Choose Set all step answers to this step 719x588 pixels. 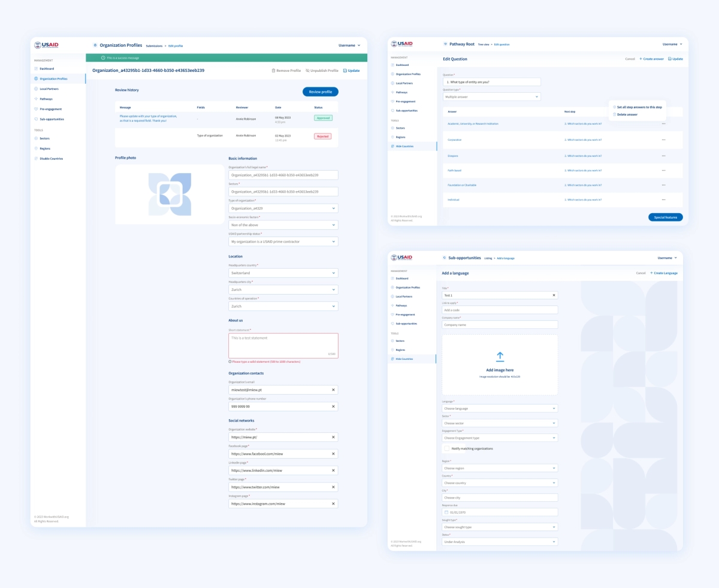click(x=639, y=107)
